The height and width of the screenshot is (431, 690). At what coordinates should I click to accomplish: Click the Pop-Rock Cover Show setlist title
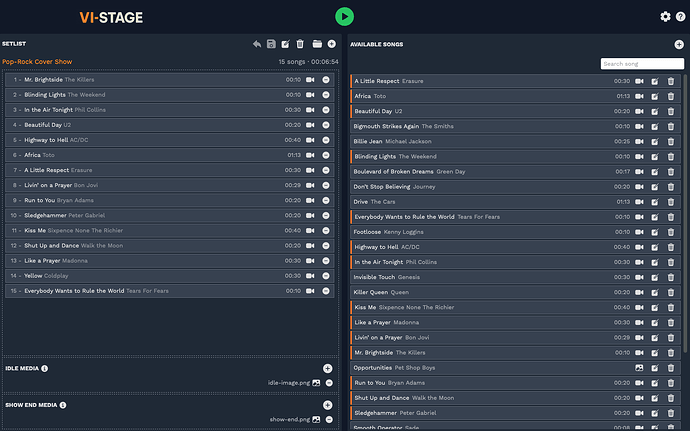tap(37, 62)
